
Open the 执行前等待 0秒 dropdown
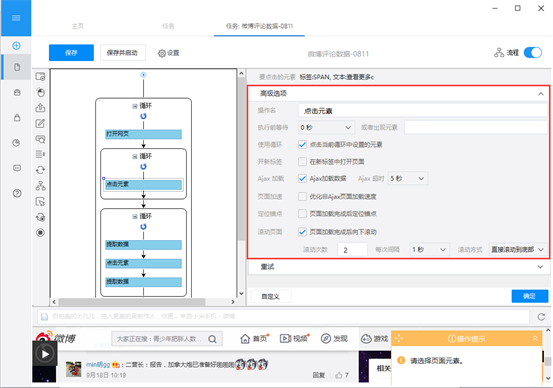[x=326, y=127]
